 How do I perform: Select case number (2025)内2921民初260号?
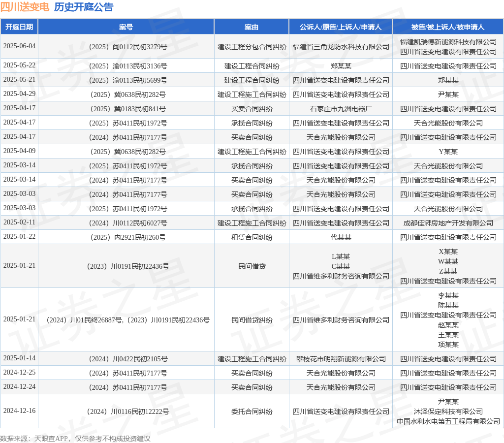(x=128, y=237)
